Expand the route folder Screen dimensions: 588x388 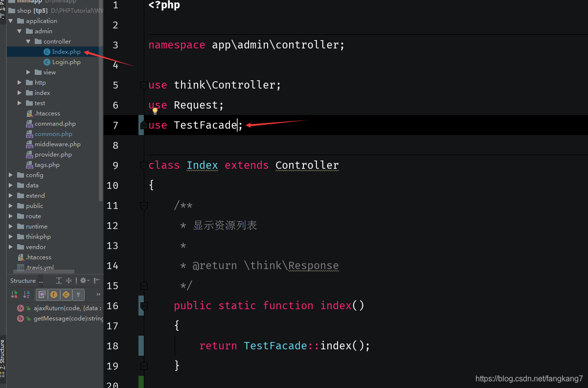[11, 216]
